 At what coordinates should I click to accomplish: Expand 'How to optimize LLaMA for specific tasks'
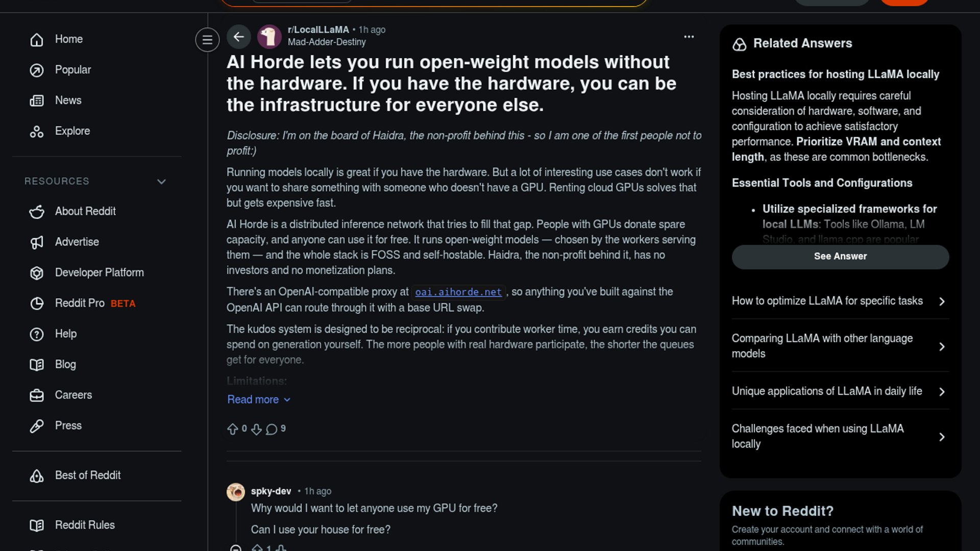(840, 301)
